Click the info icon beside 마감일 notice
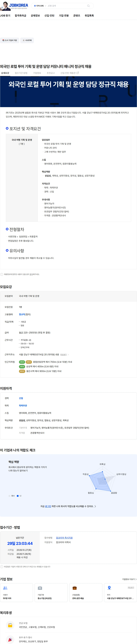 pos(2,566)
